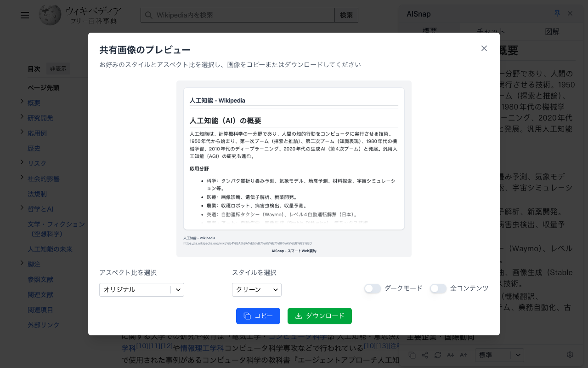Open AISnap settings gear
The height and width of the screenshot is (368, 588).
570,355
